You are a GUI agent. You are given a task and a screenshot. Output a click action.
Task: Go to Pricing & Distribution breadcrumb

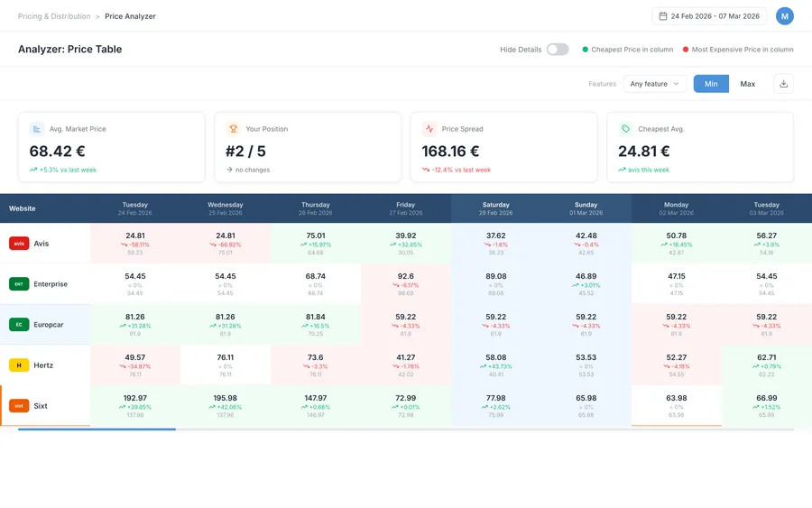54,16
